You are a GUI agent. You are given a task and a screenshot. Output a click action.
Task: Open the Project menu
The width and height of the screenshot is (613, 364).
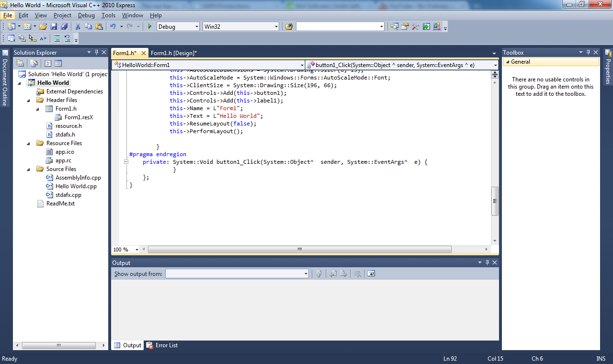(62, 15)
